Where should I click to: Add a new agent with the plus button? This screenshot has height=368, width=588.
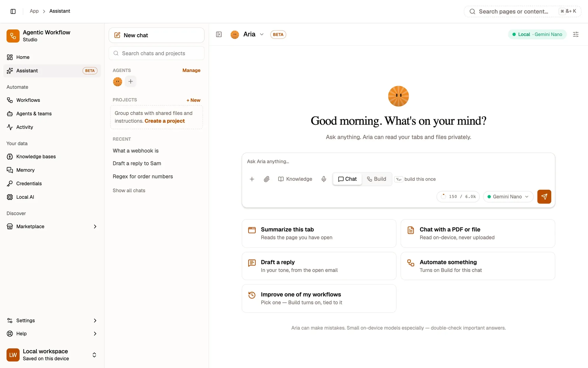click(131, 82)
